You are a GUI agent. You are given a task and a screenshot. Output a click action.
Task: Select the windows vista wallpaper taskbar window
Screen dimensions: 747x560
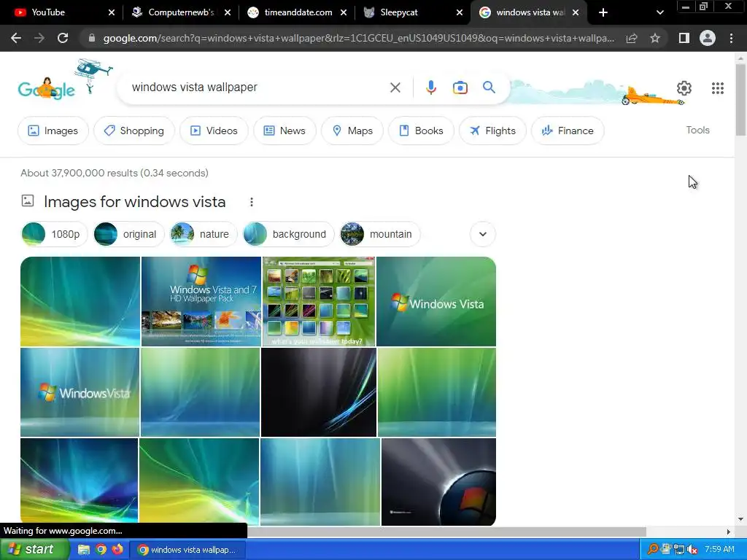pos(187,550)
